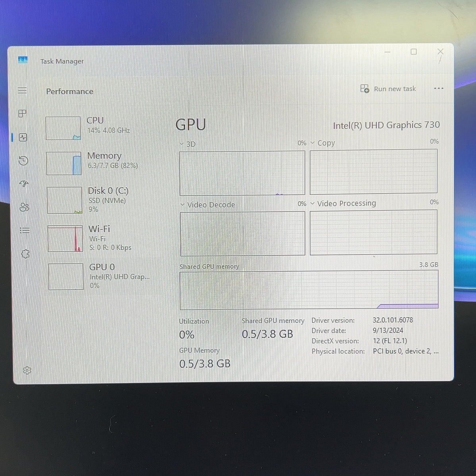Open the hamburger navigation menu
476x476 pixels.
click(x=22, y=90)
